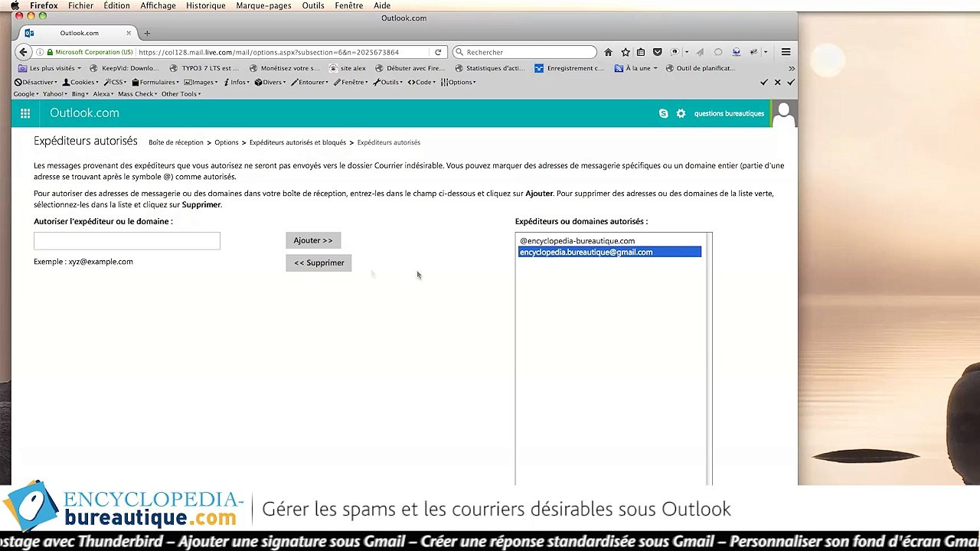This screenshot has width=980, height=551.
Task: Open Outil de planificat... bookmark
Action: pos(701,68)
